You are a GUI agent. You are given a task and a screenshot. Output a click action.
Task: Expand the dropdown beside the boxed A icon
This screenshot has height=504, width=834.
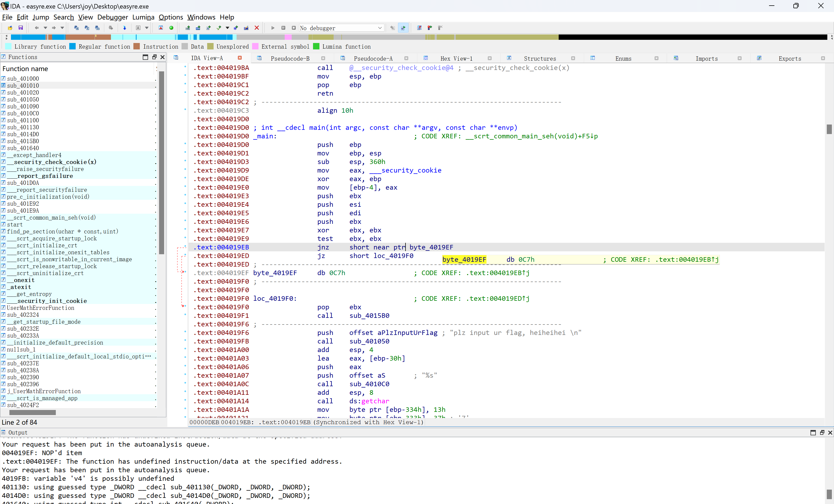(146, 28)
